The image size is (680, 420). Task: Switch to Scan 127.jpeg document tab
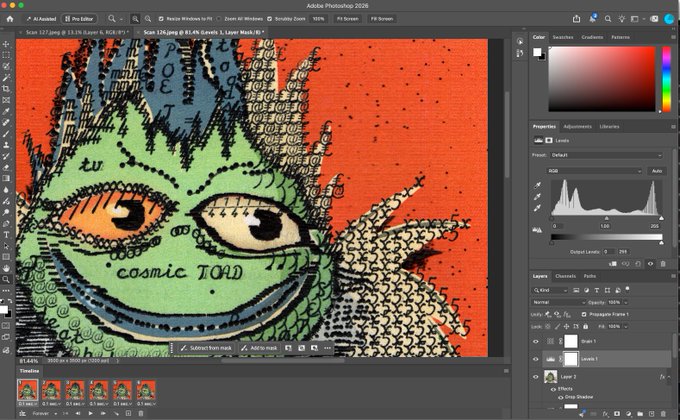pyautogui.click(x=76, y=32)
